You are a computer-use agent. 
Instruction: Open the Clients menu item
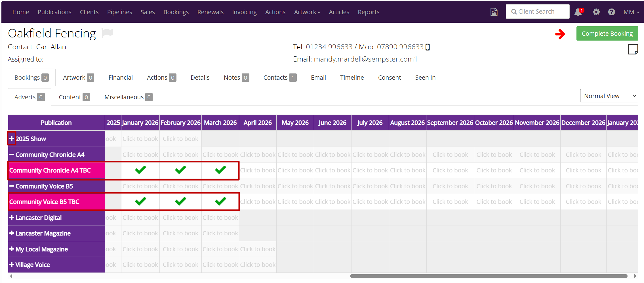pyautogui.click(x=89, y=12)
